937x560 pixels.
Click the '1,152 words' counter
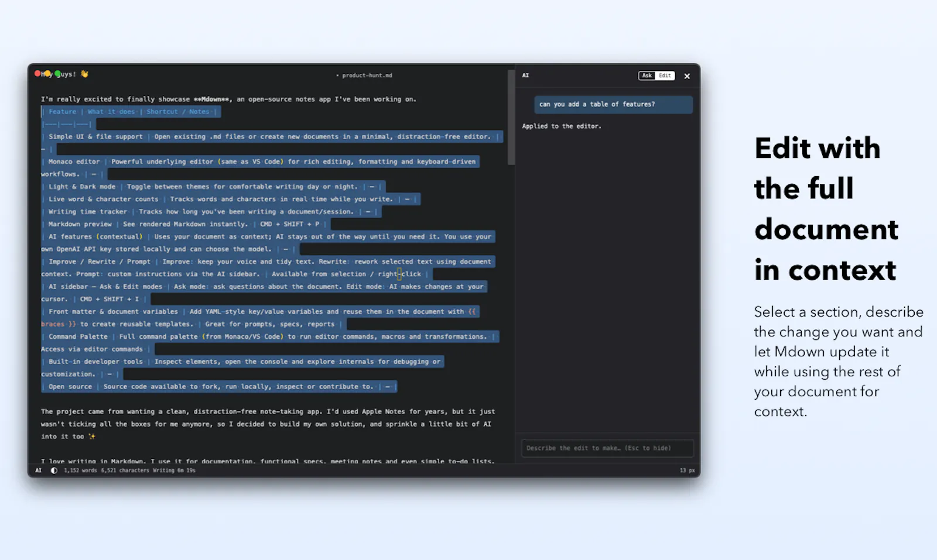[80, 470]
